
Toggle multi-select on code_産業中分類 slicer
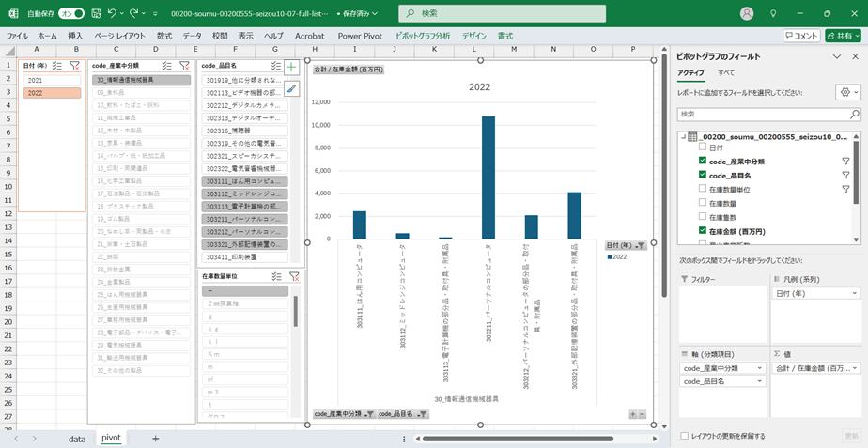[x=166, y=66]
